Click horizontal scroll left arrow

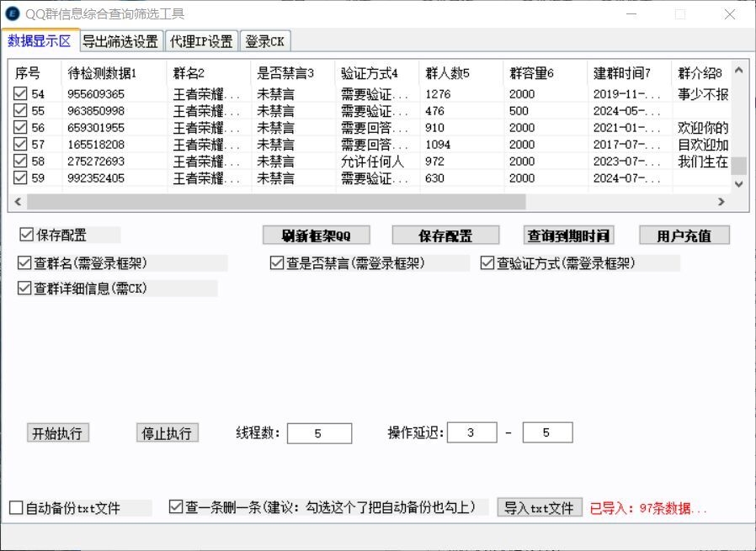click(x=18, y=201)
